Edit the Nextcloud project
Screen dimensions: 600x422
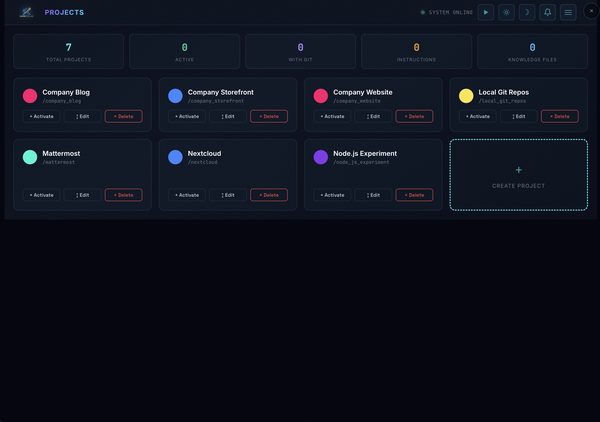point(228,195)
